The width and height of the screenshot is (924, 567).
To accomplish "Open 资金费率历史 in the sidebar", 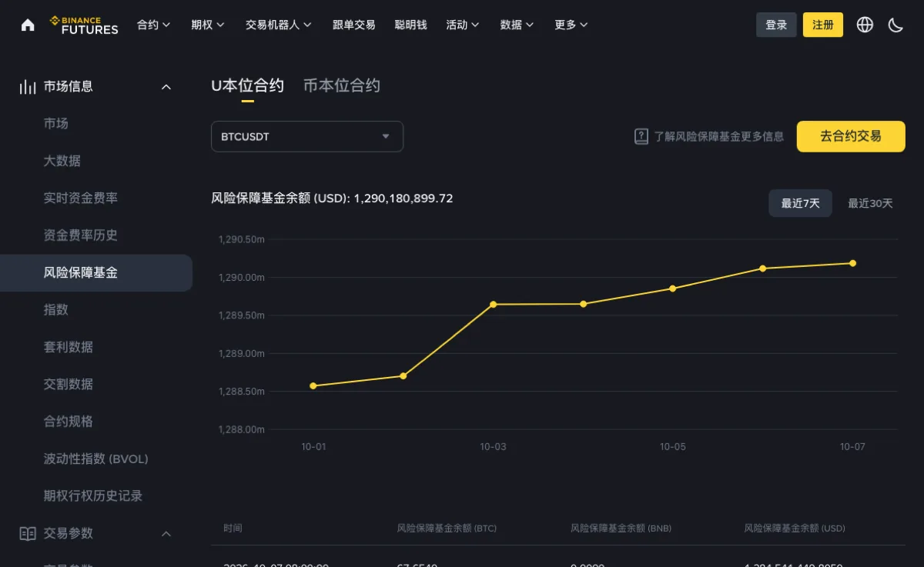I will (x=81, y=235).
